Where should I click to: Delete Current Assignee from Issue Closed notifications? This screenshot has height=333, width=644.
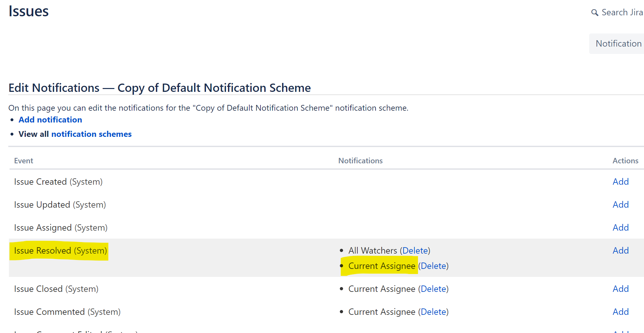click(434, 289)
